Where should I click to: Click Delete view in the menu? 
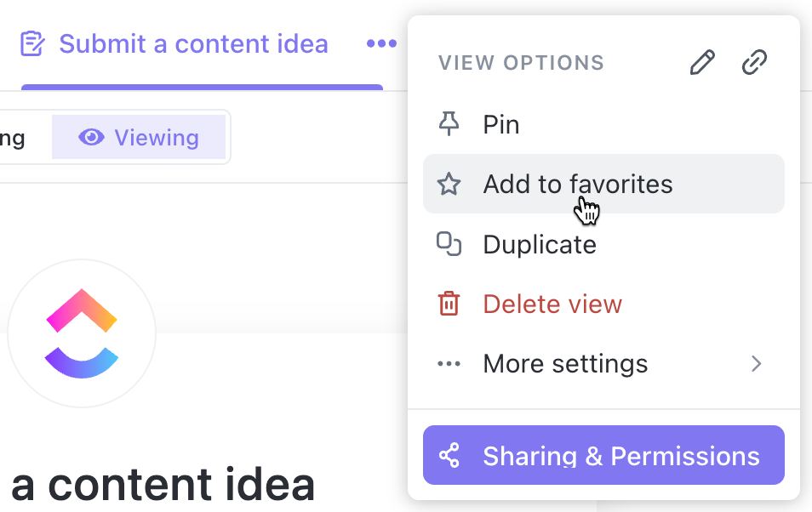(x=552, y=304)
